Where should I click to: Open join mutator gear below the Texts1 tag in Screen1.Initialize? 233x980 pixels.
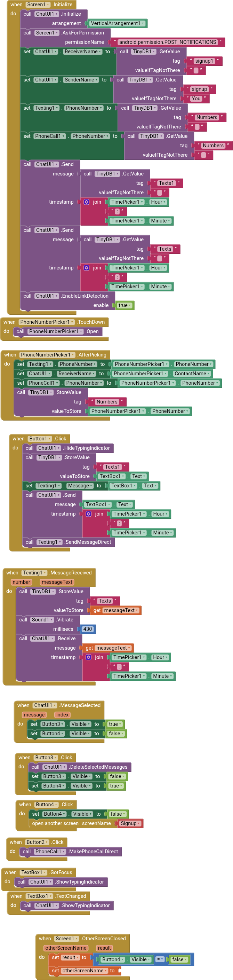[86, 202]
